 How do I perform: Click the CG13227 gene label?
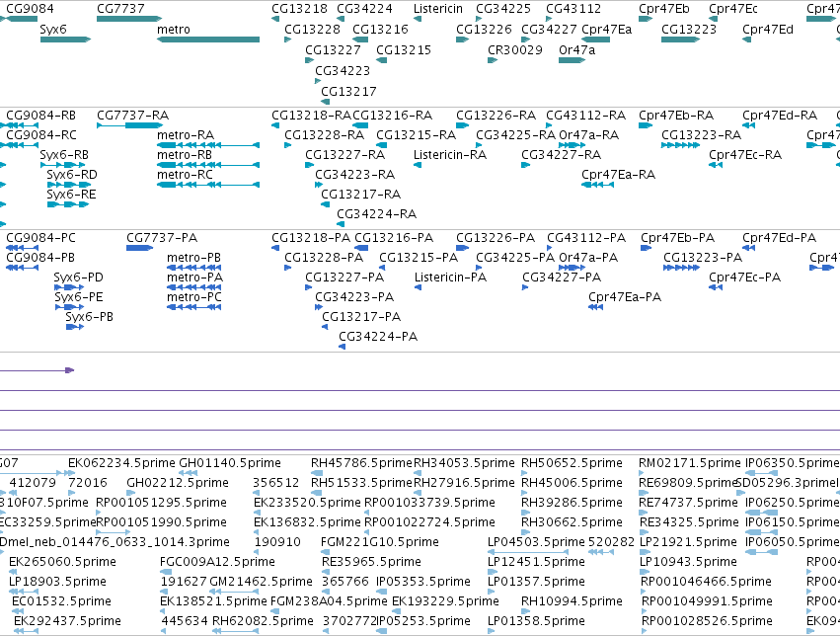coord(333,50)
